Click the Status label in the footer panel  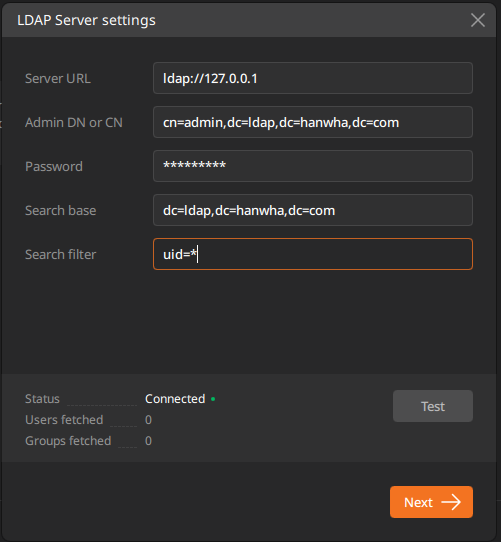(42, 399)
